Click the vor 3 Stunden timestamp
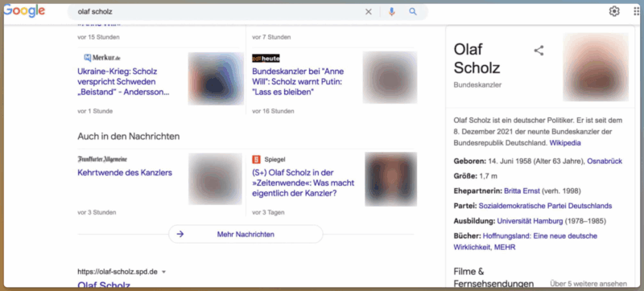Viewport: 644px width, 291px height. pyautogui.click(x=97, y=212)
